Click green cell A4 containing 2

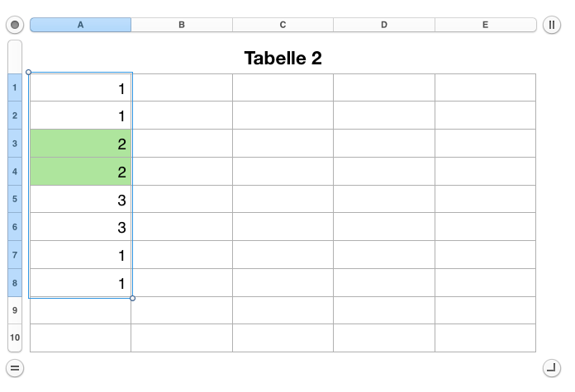(x=80, y=172)
